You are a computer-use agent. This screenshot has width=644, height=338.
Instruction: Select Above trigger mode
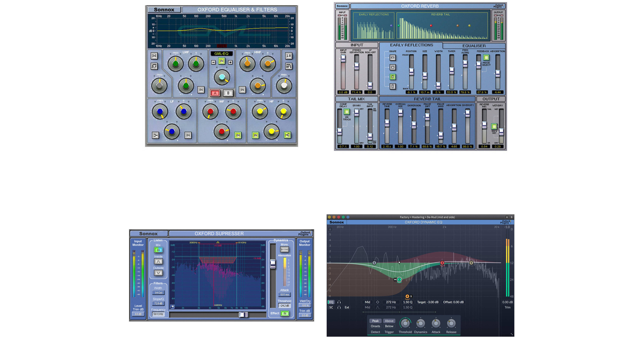point(389,321)
